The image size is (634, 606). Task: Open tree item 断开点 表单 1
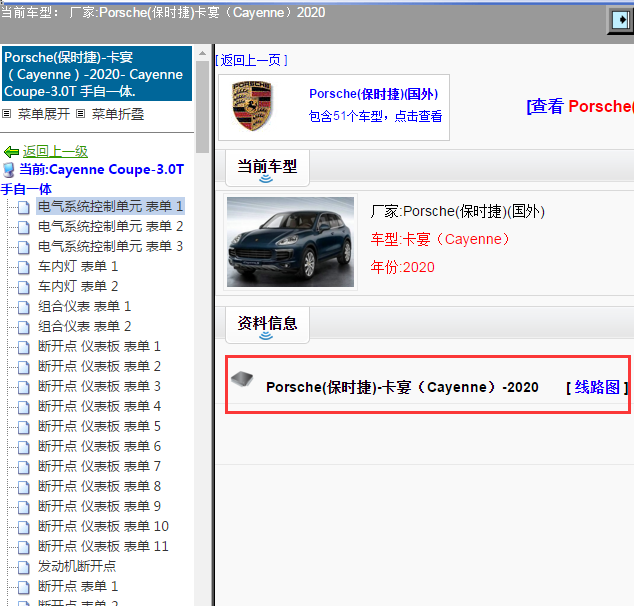tap(78, 586)
